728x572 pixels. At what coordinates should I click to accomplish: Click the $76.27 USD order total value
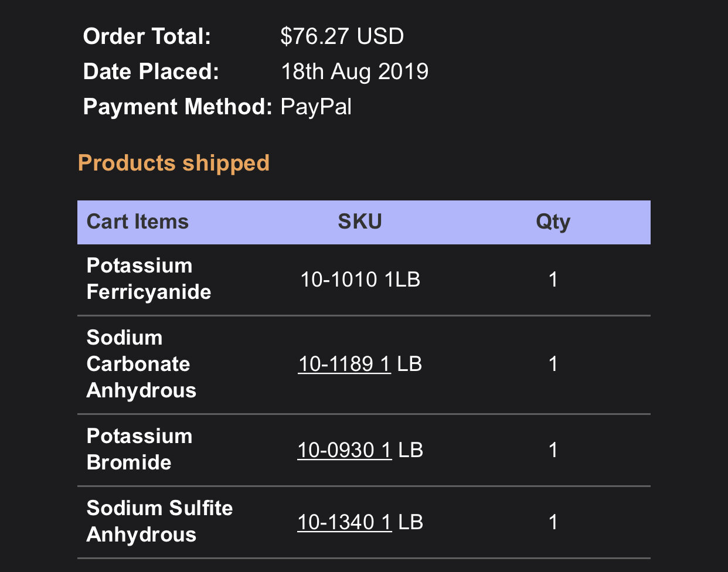tap(342, 36)
